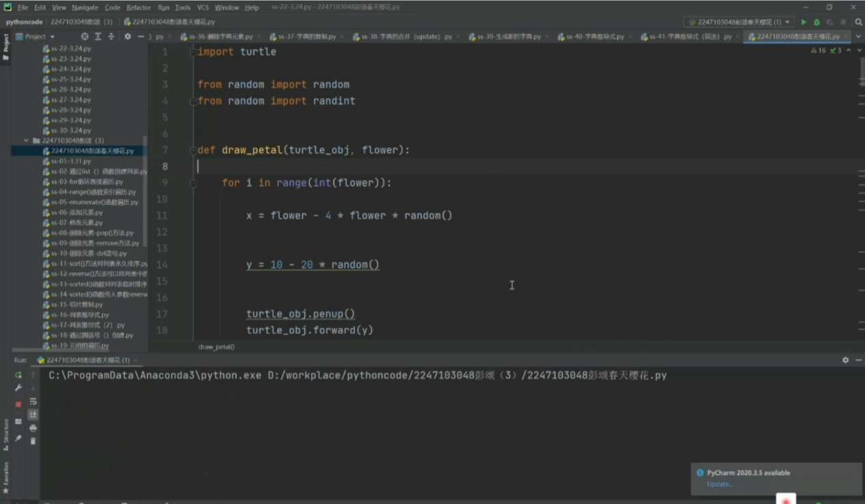Click the locate-in-project target icon
The image size is (865, 504).
coord(85,37)
